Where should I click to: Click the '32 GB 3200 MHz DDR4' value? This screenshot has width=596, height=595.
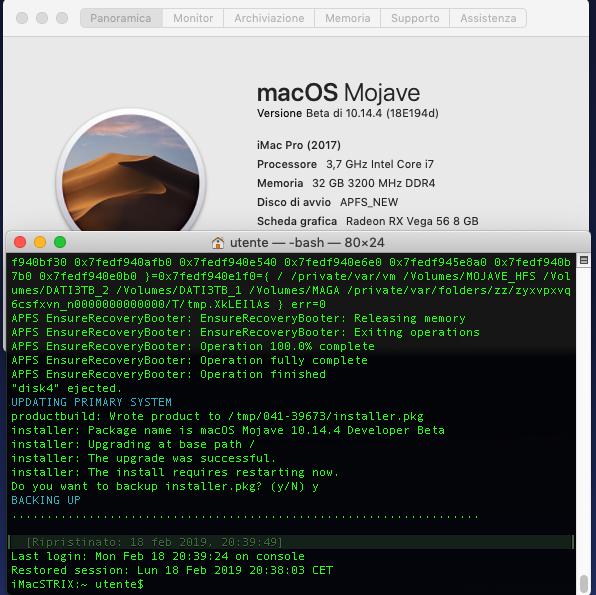coord(374,183)
